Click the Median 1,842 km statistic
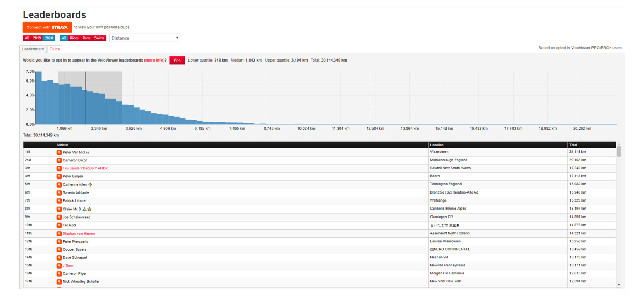 tap(246, 61)
